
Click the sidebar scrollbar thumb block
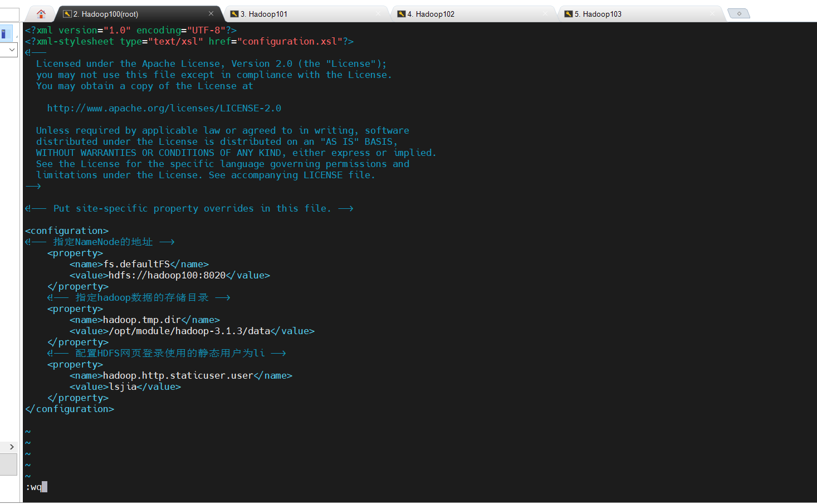tap(9, 464)
